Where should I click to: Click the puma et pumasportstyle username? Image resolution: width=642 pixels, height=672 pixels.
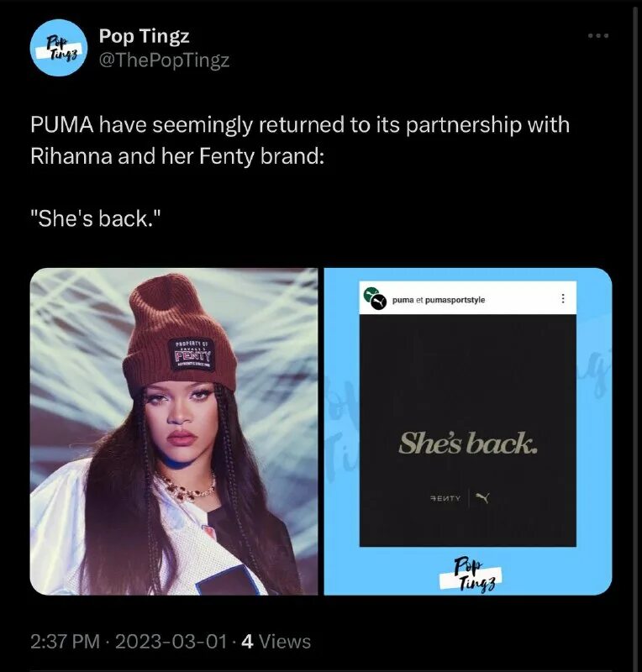(x=439, y=300)
